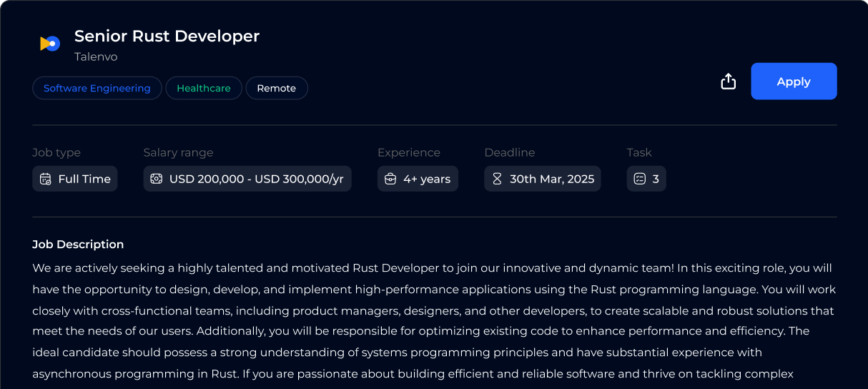The image size is (868, 389).
Task: Click the paragraph starting 'We are actively seeking'
Action: coord(434,321)
